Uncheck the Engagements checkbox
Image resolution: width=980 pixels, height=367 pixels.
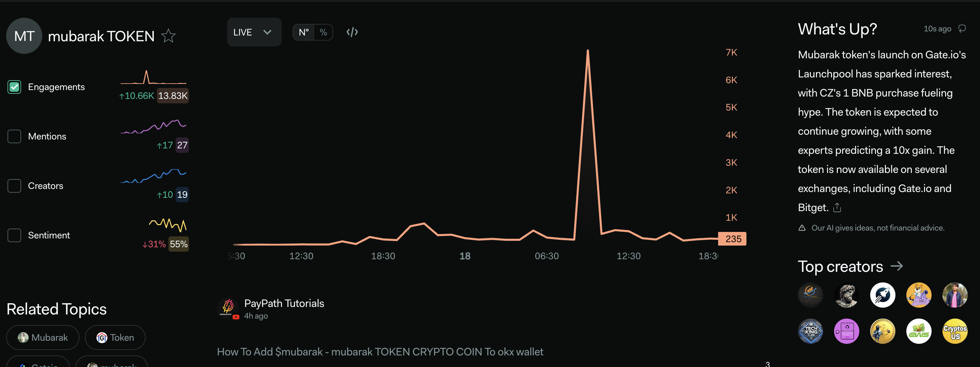click(x=14, y=87)
